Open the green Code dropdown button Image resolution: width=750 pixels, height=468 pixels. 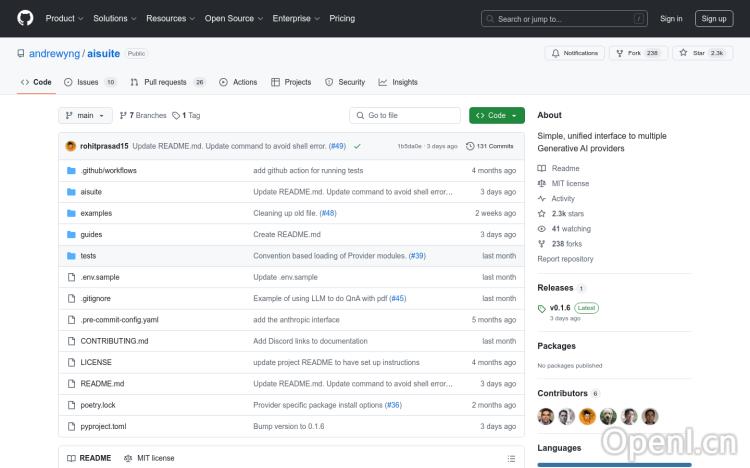click(x=496, y=116)
